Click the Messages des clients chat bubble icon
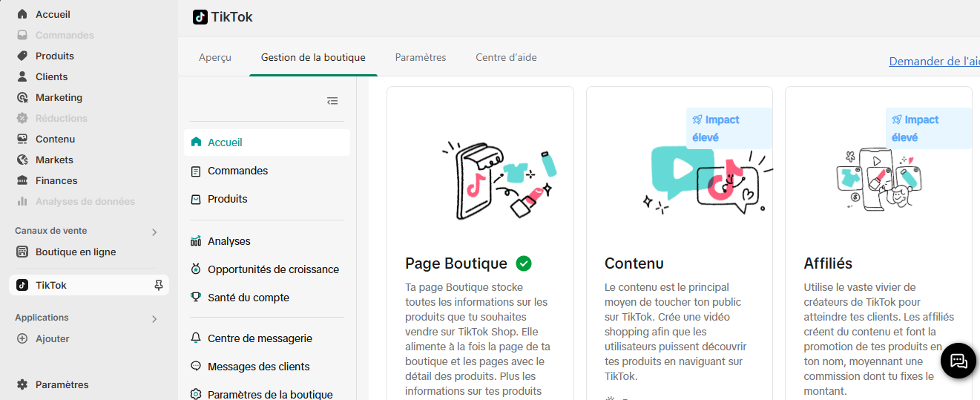 (196, 366)
